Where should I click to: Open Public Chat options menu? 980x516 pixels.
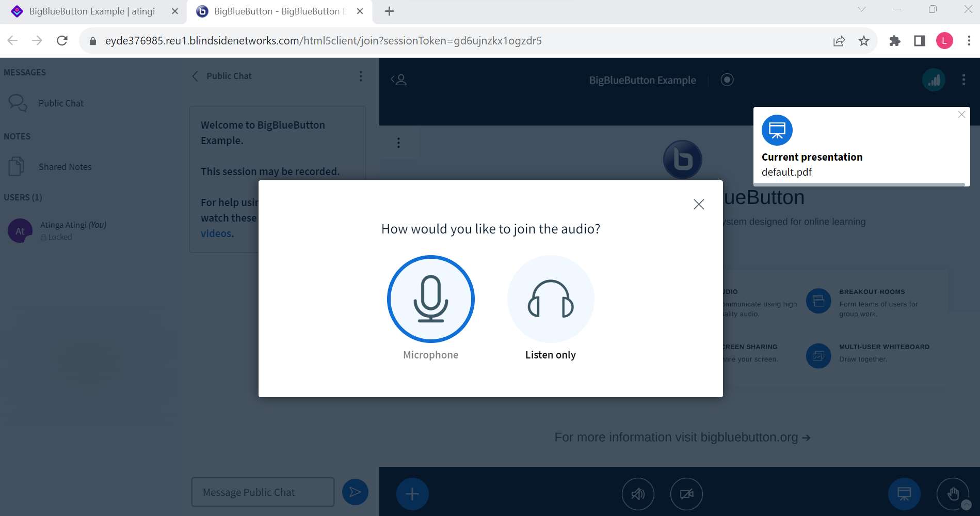click(361, 76)
